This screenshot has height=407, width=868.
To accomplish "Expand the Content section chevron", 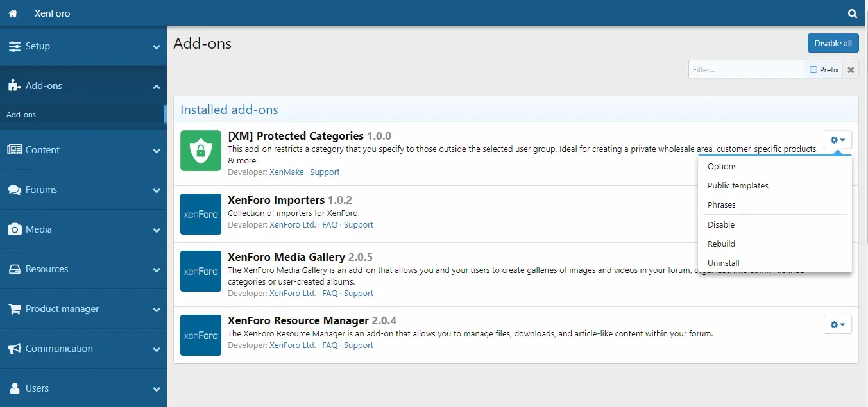I will pos(157,151).
